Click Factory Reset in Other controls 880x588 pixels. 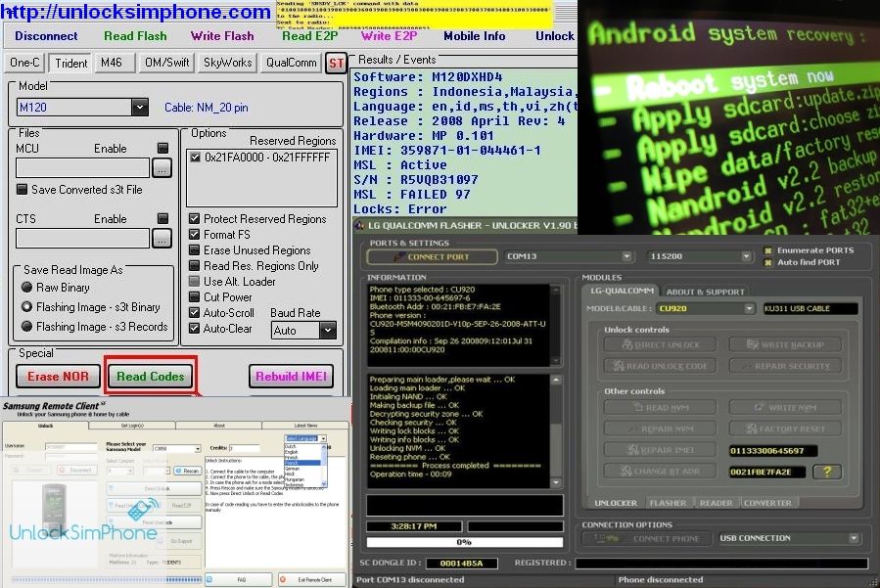pyautogui.click(x=785, y=429)
